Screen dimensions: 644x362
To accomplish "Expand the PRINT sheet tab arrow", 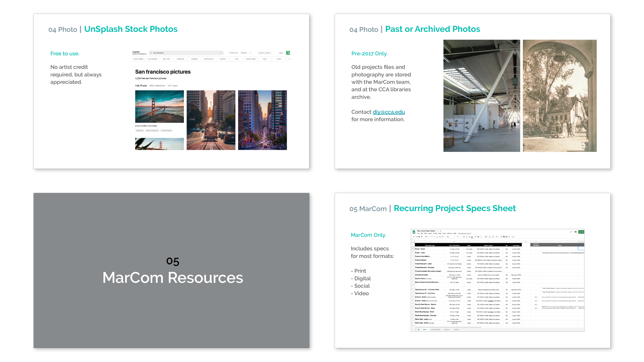I will point(428,330).
